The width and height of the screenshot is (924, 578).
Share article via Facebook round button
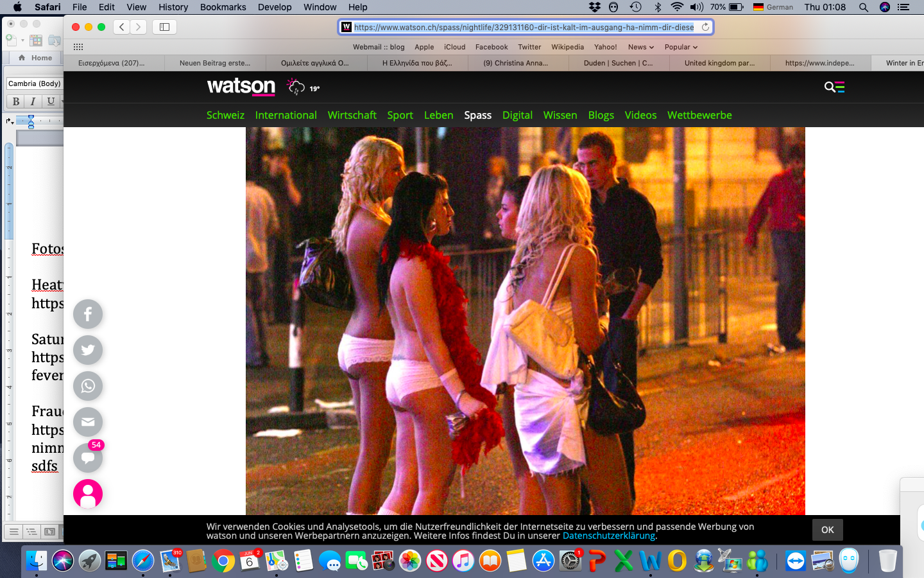[88, 314]
